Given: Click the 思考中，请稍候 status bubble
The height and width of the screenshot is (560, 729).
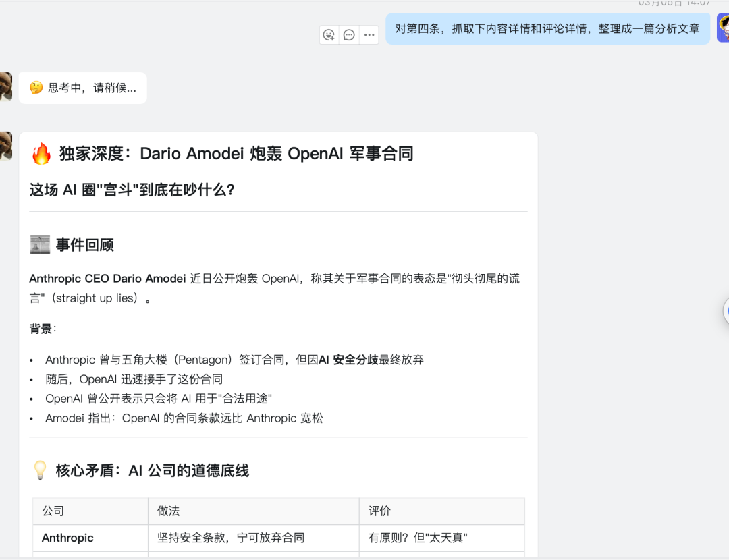Looking at the screenshot, I should point(82,88).
